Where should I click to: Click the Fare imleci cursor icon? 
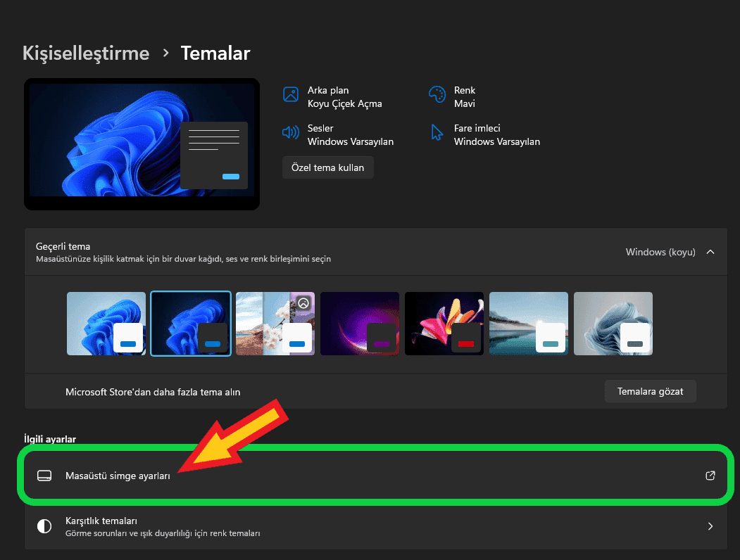(x=437, y=133)
